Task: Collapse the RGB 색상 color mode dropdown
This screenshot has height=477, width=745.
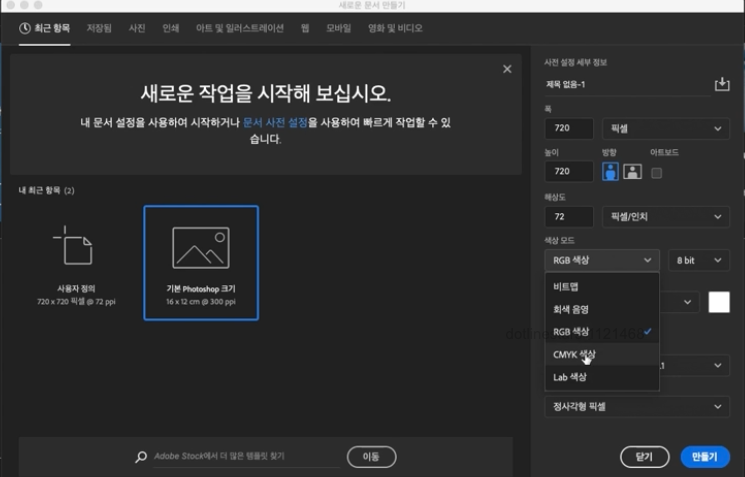Action: (602, 260)
